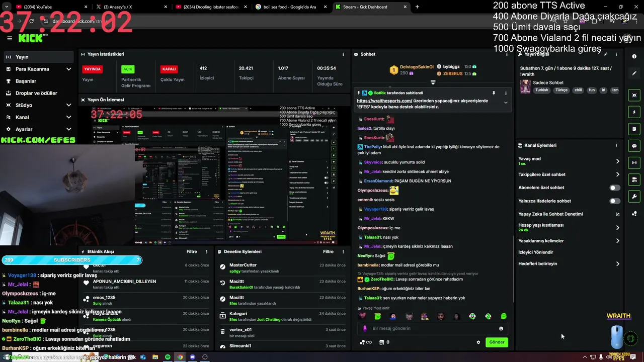644x362 pixels.
Task: Click the three-dots cluster icon in right toolbar
Action: coord(634,214)
